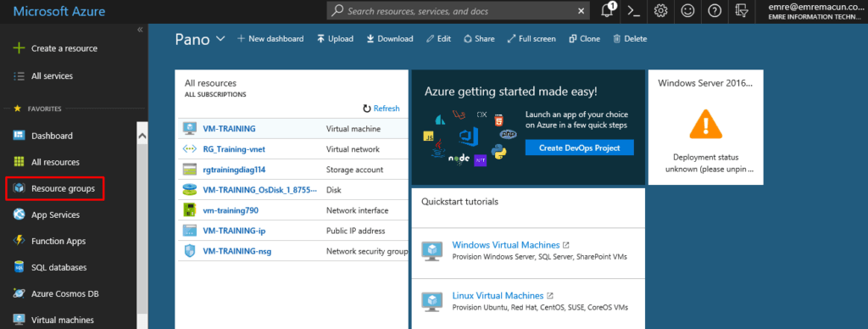Open VM-TRAINING_OsDisk disk resource
Image resolution: width=868 pixels, height=329 pixels.
point(260,190)
